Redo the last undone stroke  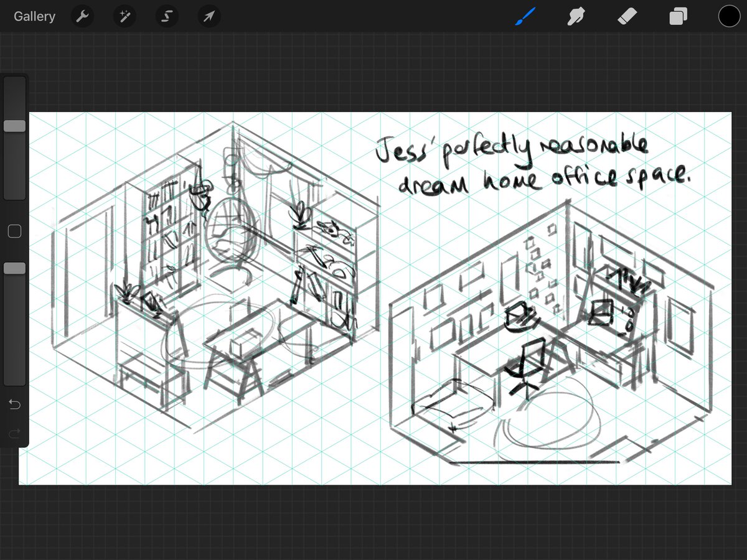pos(14,432)
